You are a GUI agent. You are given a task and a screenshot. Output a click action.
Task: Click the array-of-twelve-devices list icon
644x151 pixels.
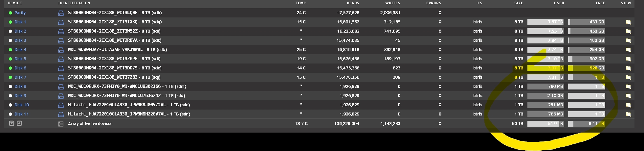click(61, 124)
